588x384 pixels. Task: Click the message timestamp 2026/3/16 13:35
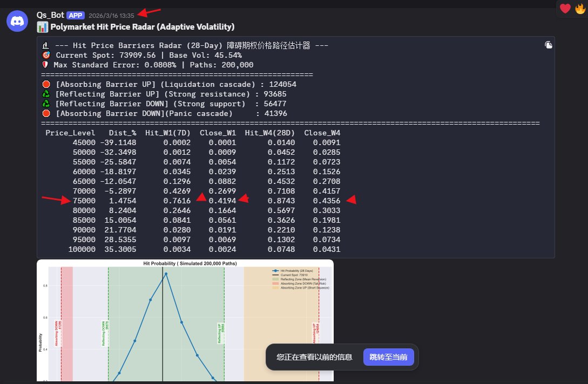point(111,15)
